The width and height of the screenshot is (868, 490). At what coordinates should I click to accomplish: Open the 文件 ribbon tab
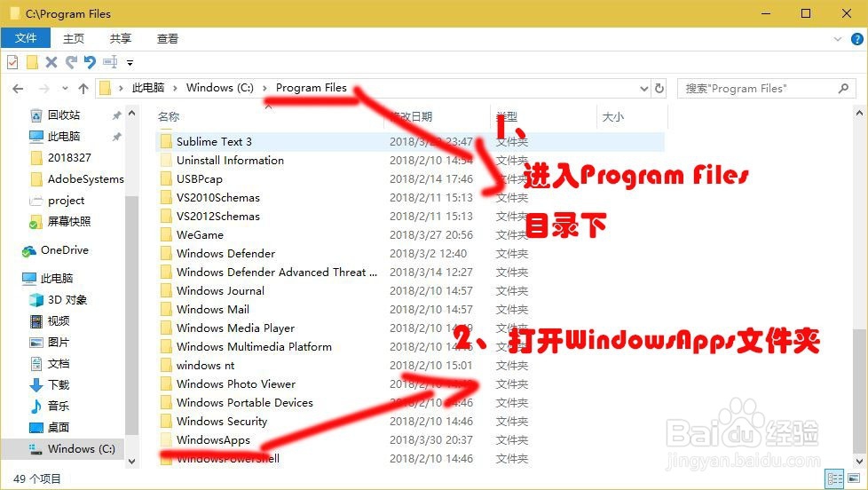tap(26, 38)
